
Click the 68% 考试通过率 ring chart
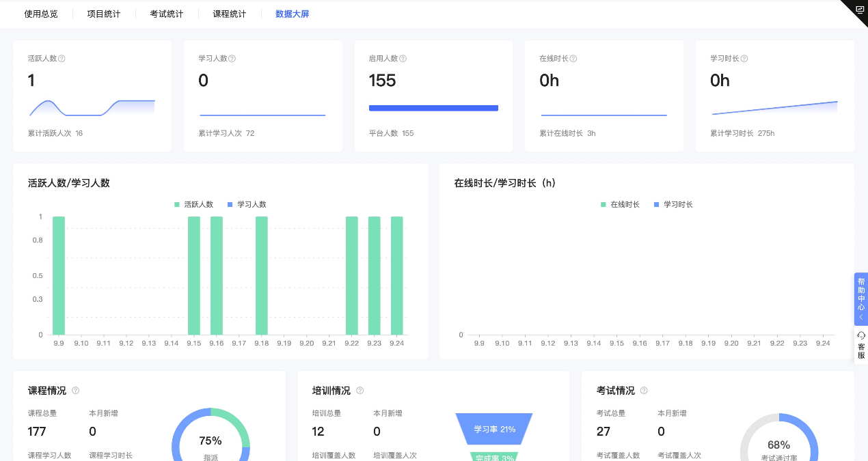pos(779,437)
